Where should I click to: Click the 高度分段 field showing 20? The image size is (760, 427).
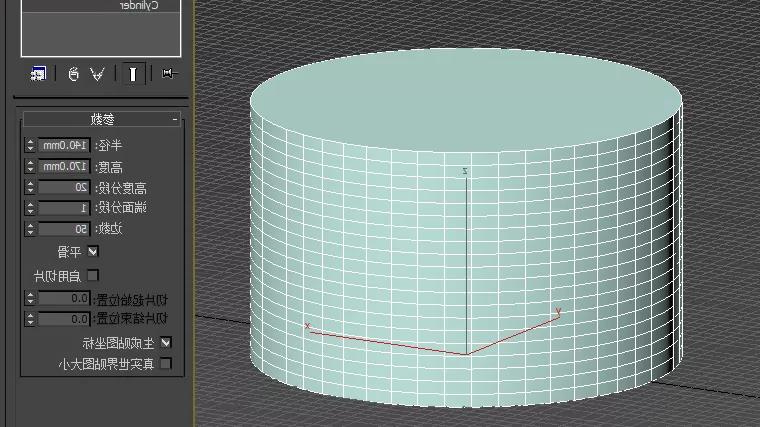point(66,187)
